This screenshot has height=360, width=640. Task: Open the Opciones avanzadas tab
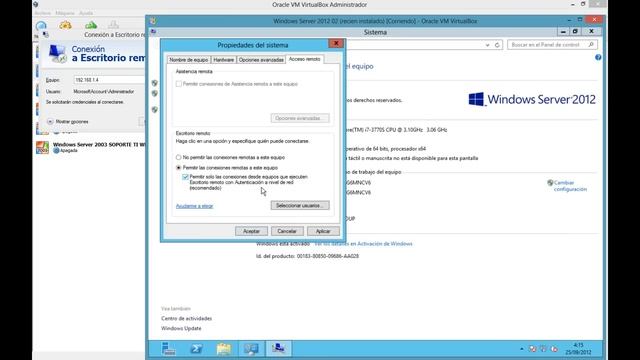(261, 60)
